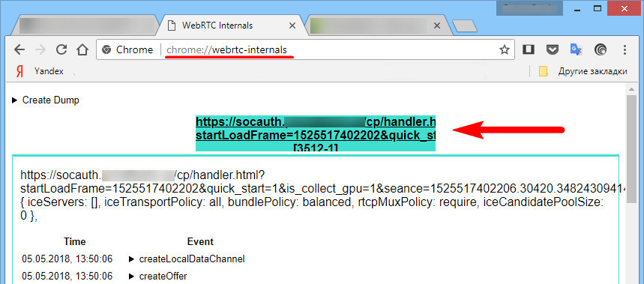Open the black square extension icon

[529, 49]
